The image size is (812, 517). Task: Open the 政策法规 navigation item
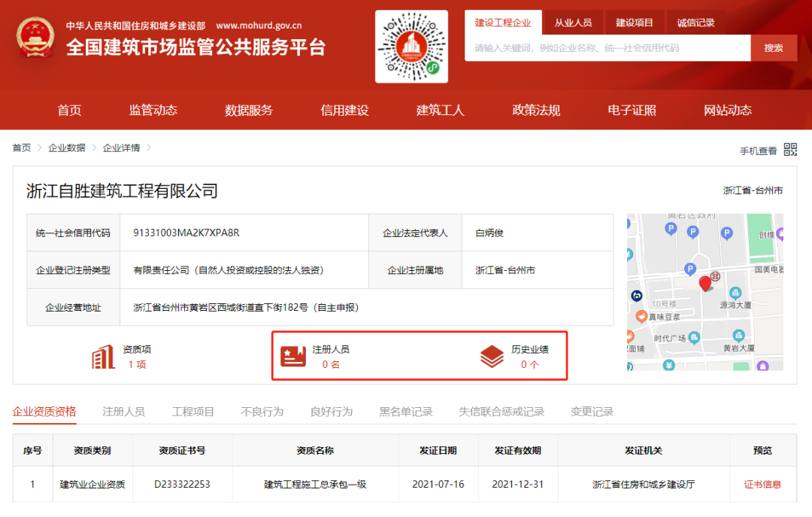(x=536, y=110)
